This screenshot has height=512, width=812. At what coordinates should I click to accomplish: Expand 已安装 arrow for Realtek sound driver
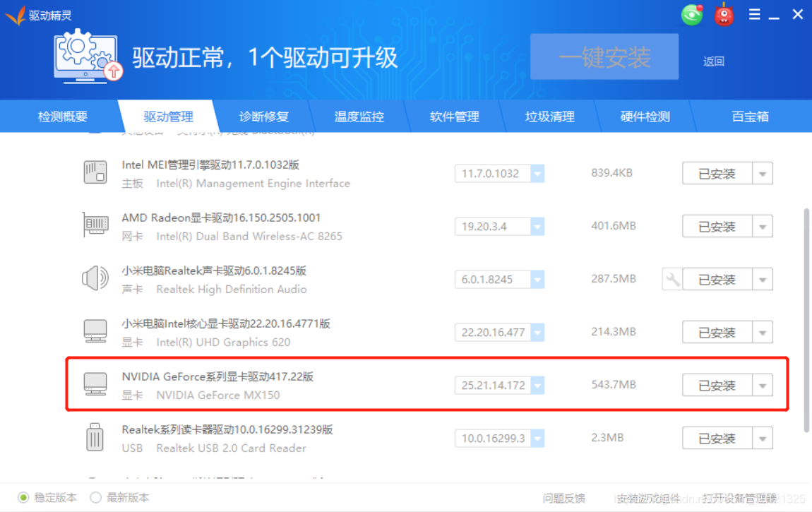coord(763,280)
